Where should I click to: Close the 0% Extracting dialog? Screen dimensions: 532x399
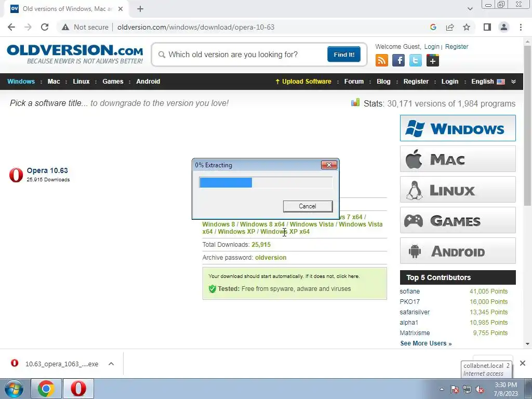329,165
